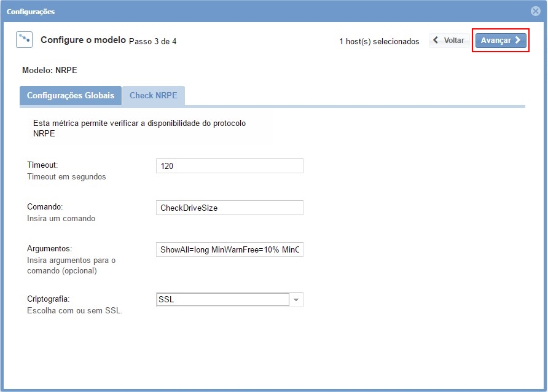Focus the Comando field with CheckDriveSize
Image resolution: width=548 pixels, height=392 pixels.
click(x=229, y=208)
